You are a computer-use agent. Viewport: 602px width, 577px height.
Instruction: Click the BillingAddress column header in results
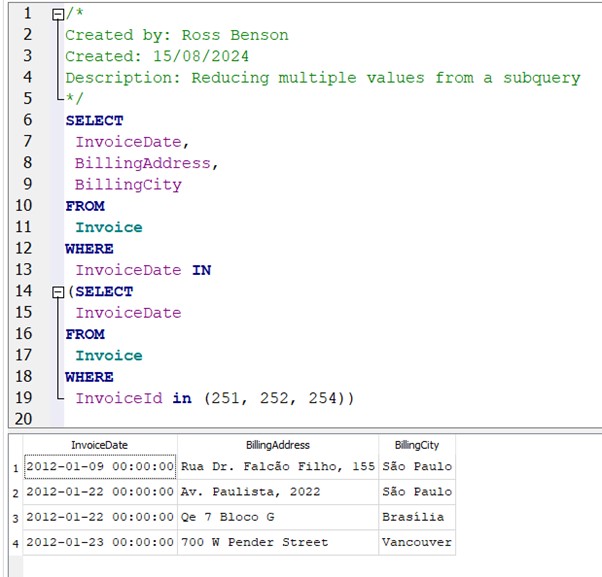pos(277,445)
